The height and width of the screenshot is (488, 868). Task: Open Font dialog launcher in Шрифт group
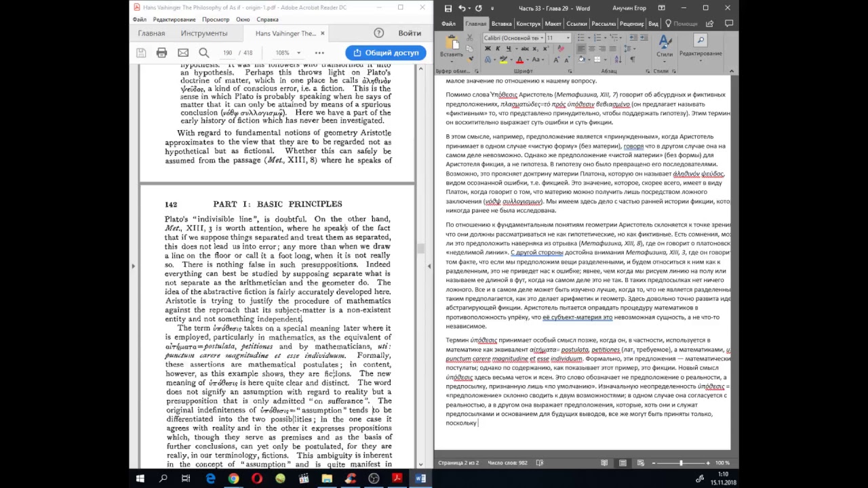click(x=570, y=70)
